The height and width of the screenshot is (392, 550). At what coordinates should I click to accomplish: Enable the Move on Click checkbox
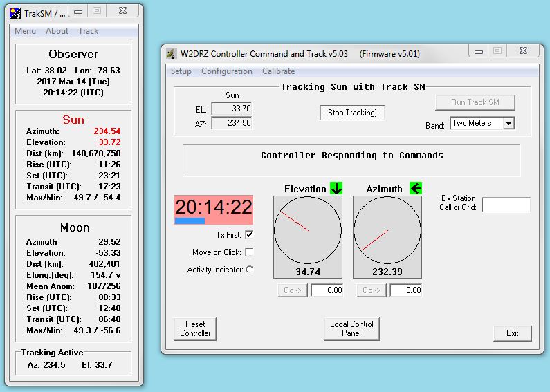click(249, 252)
